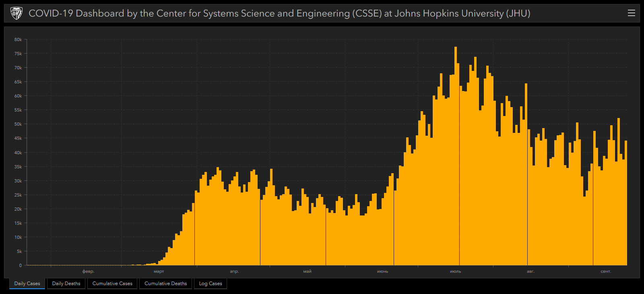Click the 40k y-axis label
Image resolution: width=644 pixels, height=294 pixels.
point(18,153)
